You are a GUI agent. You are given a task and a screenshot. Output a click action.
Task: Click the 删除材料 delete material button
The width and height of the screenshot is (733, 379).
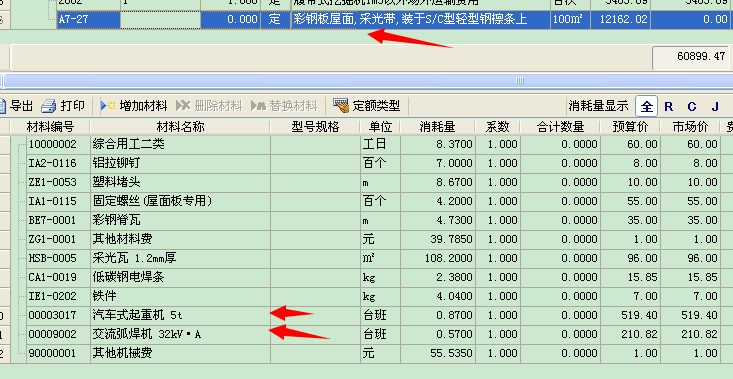tap(209, 106)
